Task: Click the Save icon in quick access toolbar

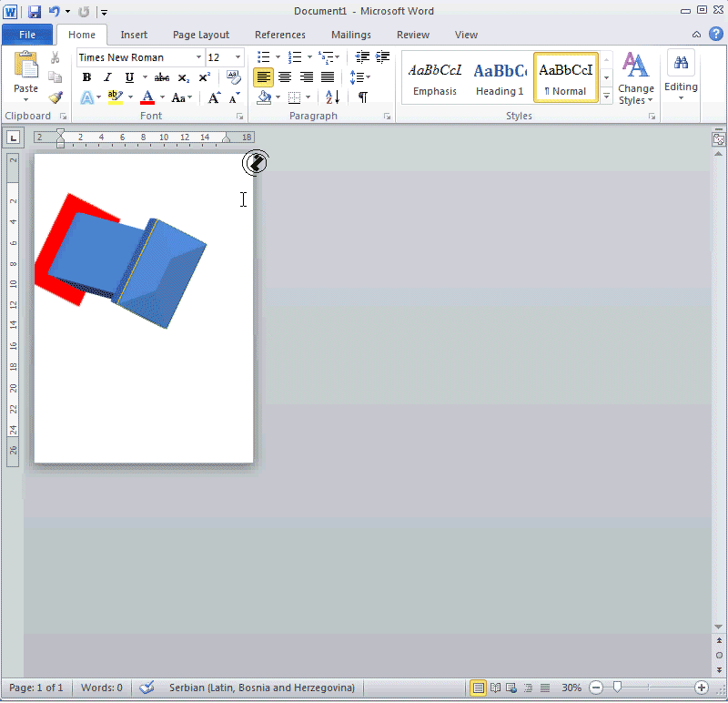Action: [35, 12]
